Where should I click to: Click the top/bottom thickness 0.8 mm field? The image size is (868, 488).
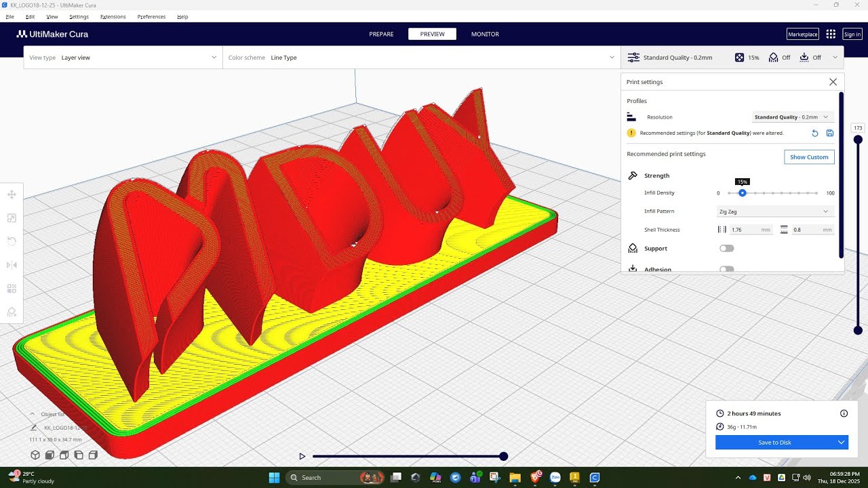click(812, 230)
